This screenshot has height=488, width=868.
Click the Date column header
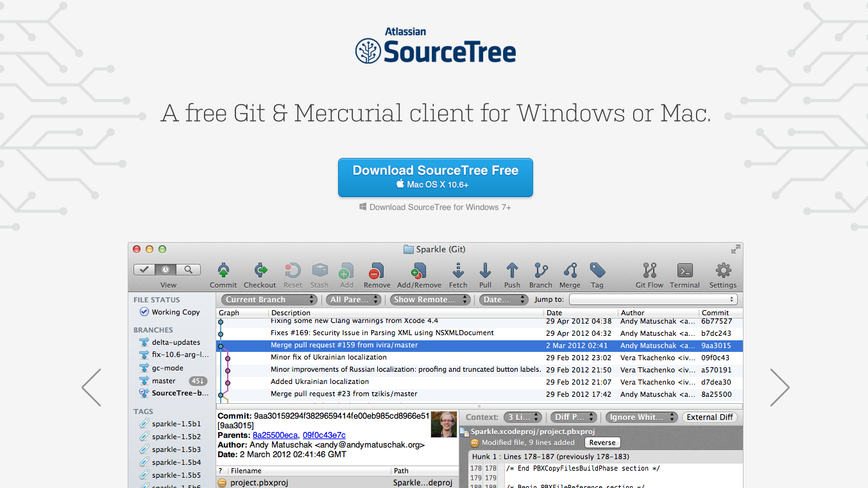click(581, 313)
